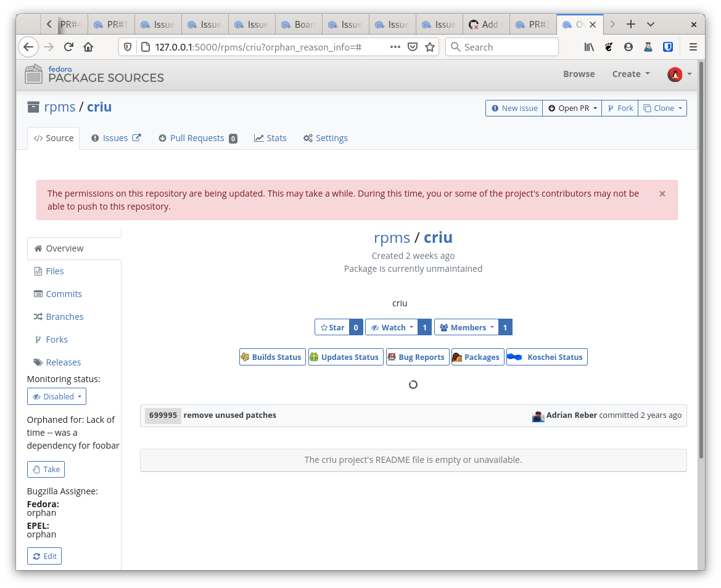Open a new browser tab
The width and height of the screenshot is (721, 588).
pyautogui.click(x=631, y=25)
